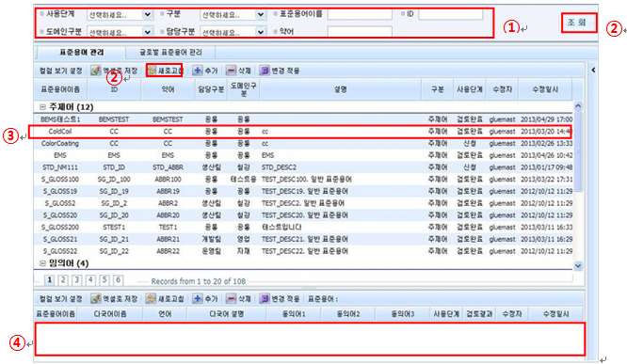This screenshot has width=627, height=364.
Task: Click 언어 column header in lower grid
Action: tap(165, 314)
